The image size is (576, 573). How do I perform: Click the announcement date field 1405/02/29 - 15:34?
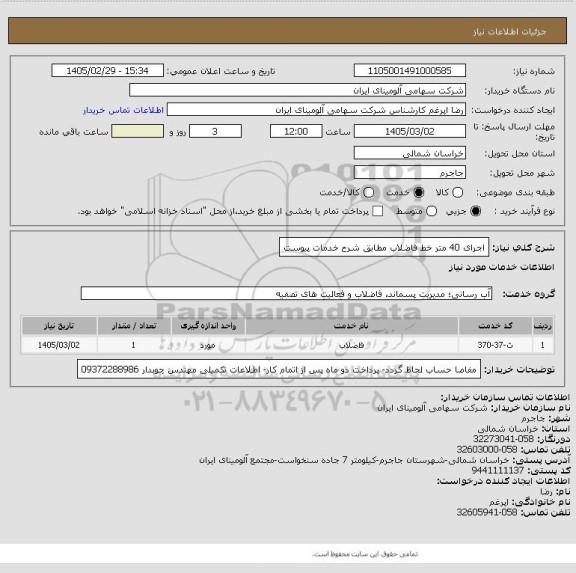pos(108,71)
